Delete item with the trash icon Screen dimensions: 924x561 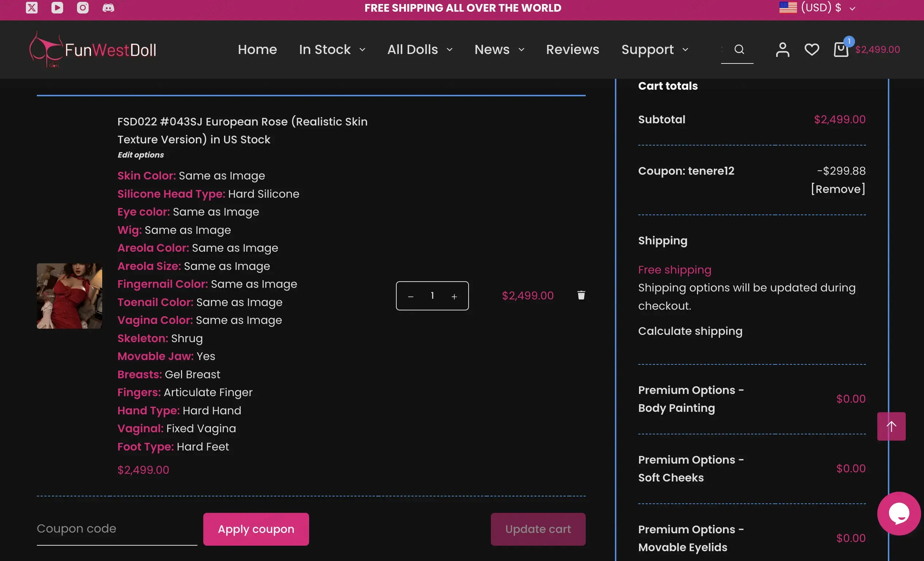pyautogui.click(x=581, y=295)
